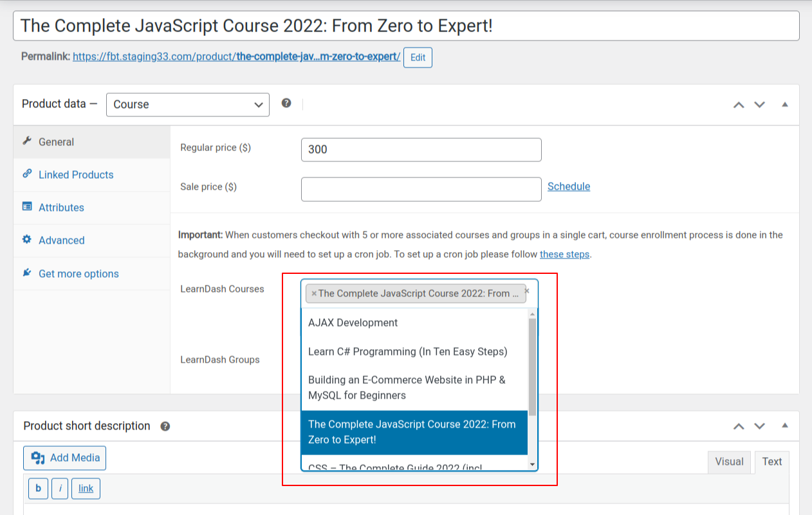Select AJAX Development from course list
Image resolution: width=812 pixels, height=515 pixels.
tap(353, 323)
